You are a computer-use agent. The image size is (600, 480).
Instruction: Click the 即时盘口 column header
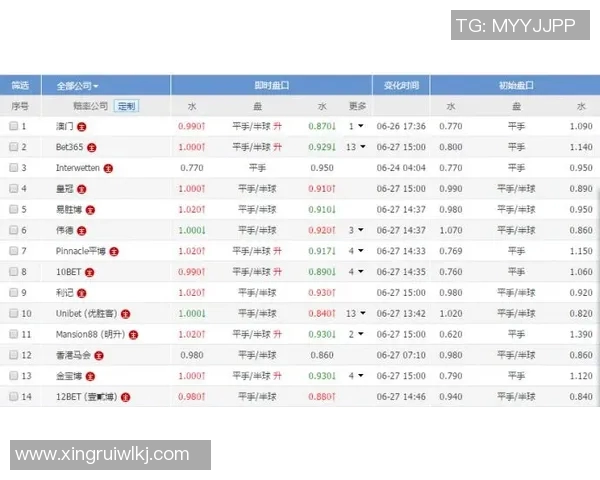tap(271, 85)
